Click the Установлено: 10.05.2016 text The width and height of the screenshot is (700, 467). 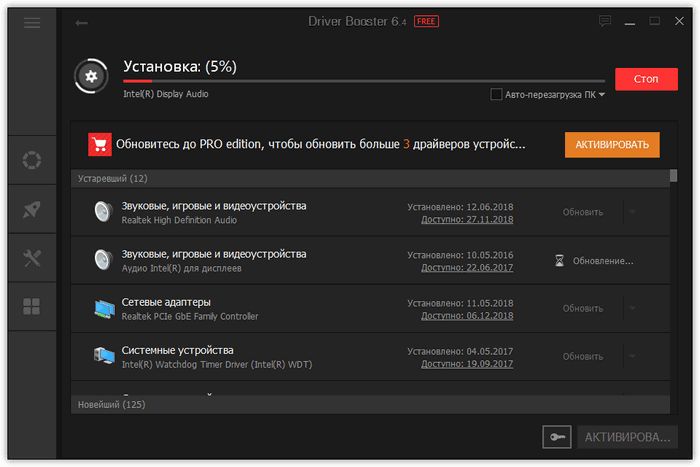click(460, 255)
